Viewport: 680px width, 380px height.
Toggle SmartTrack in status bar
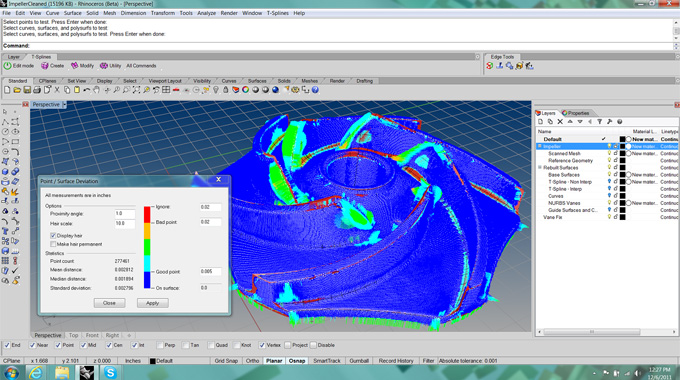coord(327,361)
